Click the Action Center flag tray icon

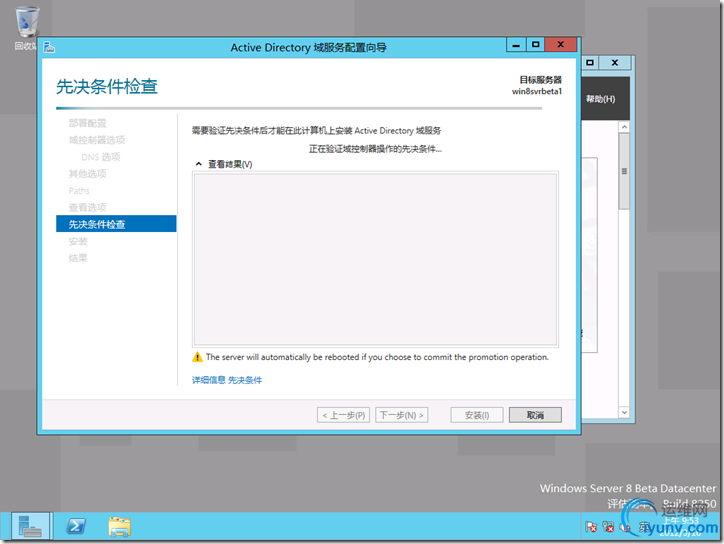591,527
